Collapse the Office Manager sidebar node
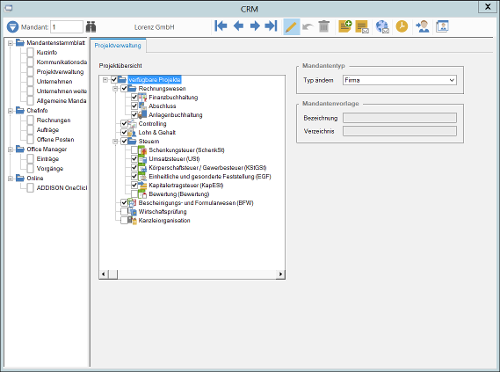 (x=10, y=149)
